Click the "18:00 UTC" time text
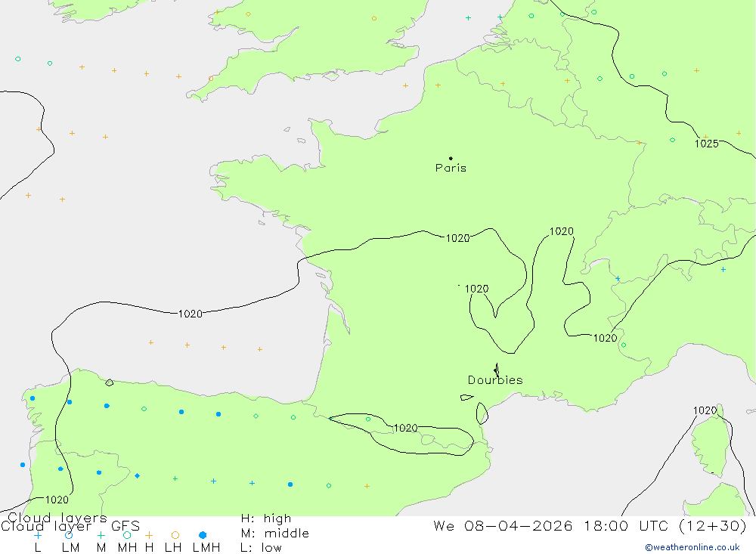 [625, 525]
